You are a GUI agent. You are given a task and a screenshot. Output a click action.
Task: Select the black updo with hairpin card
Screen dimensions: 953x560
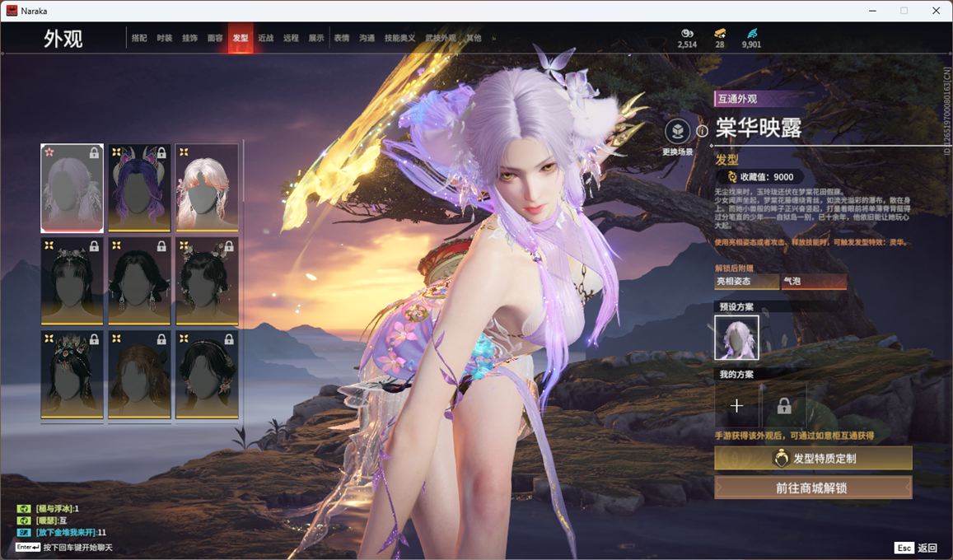[x=207, y=375]
